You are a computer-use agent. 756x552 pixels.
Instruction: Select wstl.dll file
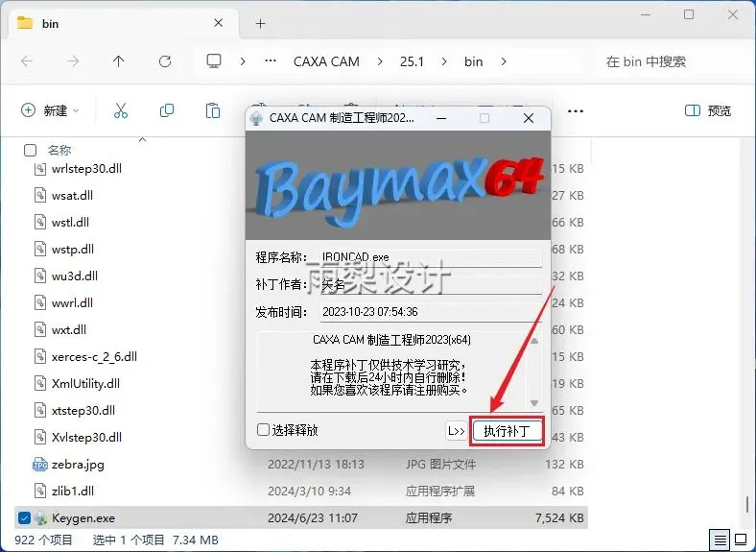pos(70,223)
